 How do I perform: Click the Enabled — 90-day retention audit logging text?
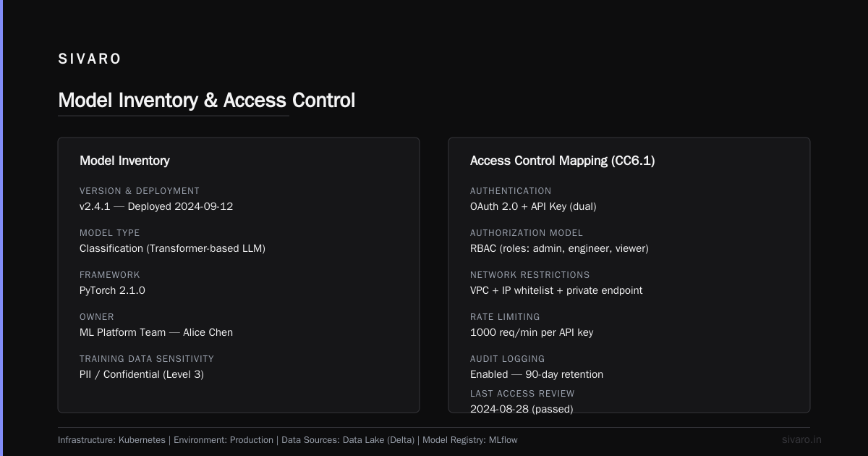[x=537, y=374]
